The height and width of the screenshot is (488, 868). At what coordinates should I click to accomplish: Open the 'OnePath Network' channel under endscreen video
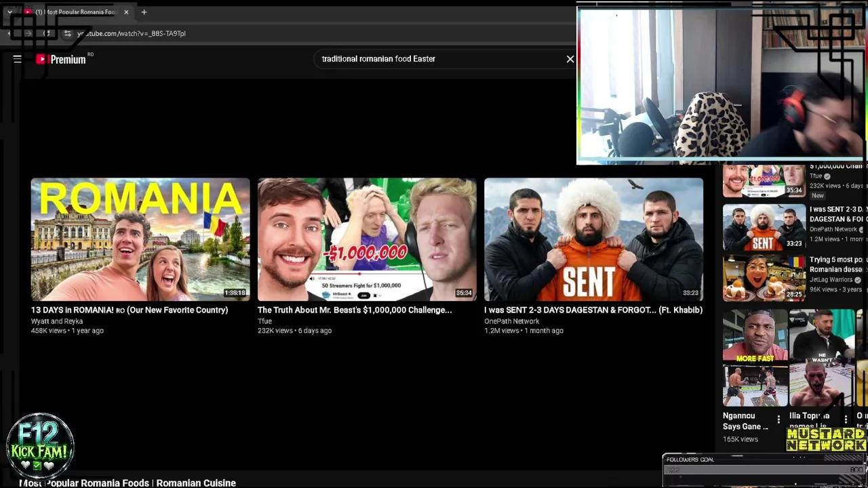[x=512, y=321]
